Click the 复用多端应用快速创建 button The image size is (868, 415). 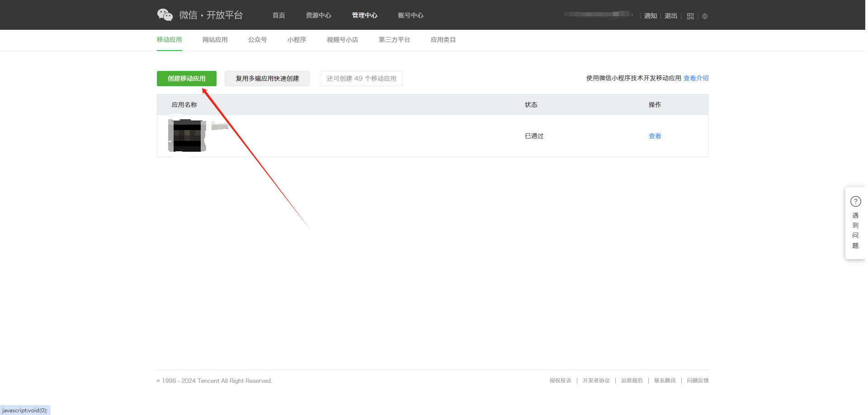point(267,79)
